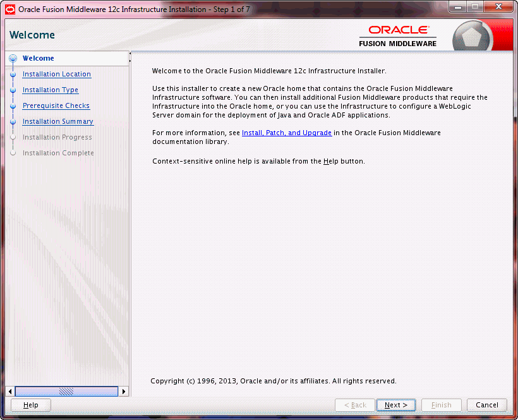Click the Installation Summary step bullet icon
This screenshot has width=518, height=420.
click(13, 122)
